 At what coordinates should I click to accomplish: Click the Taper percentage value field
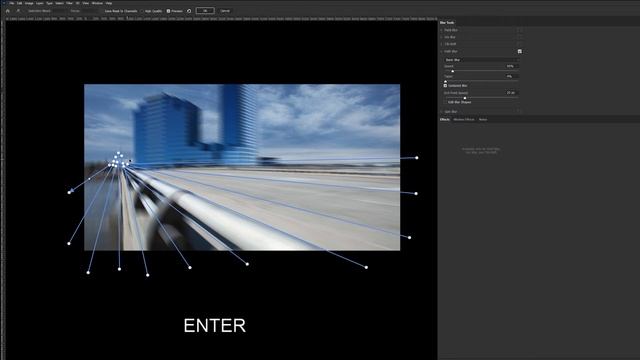pyautogui.click(x=512, y=76)
